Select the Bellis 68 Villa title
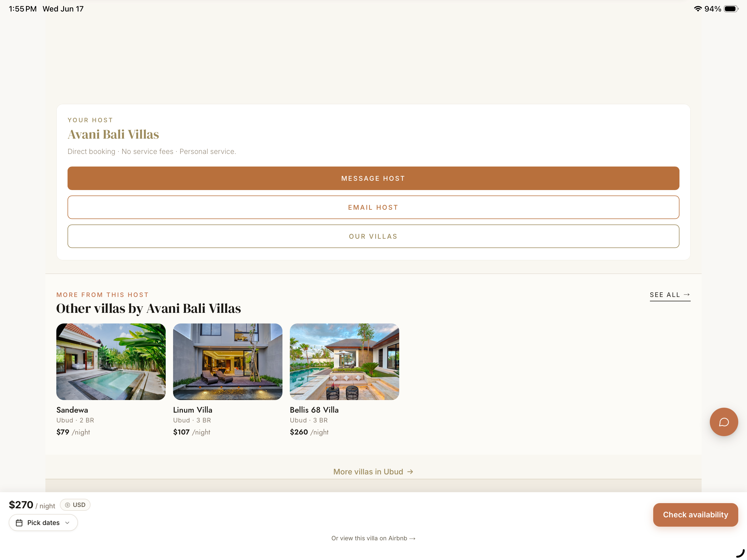The height and width of the screenshot is (560, 747). (314, 410)
